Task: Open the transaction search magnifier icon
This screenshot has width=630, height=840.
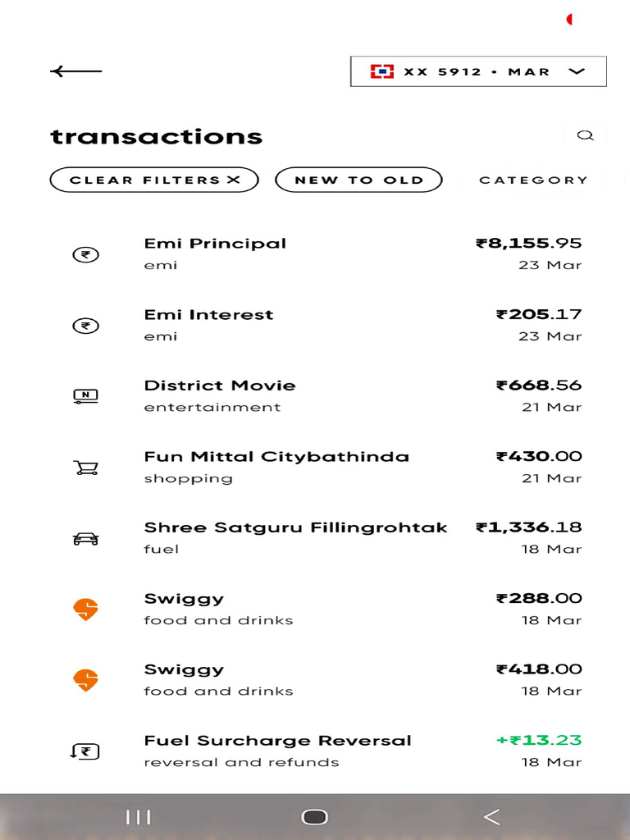Action: 585,135
